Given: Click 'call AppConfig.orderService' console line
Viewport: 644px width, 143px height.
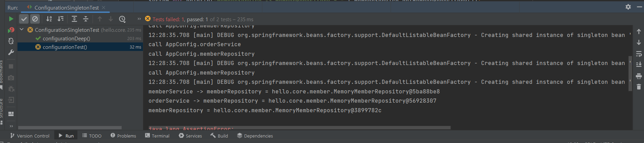Looking at the screenshot, I should [195, 44].
